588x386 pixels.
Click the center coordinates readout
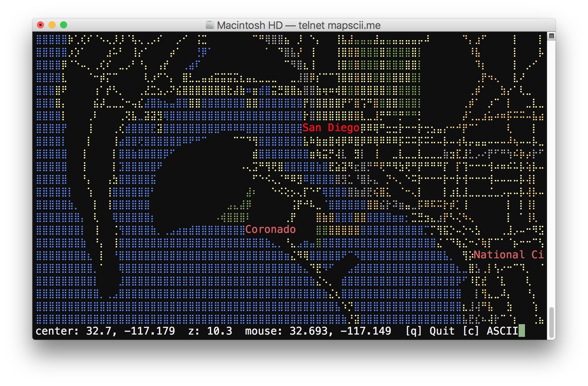[x=105, y=331]
